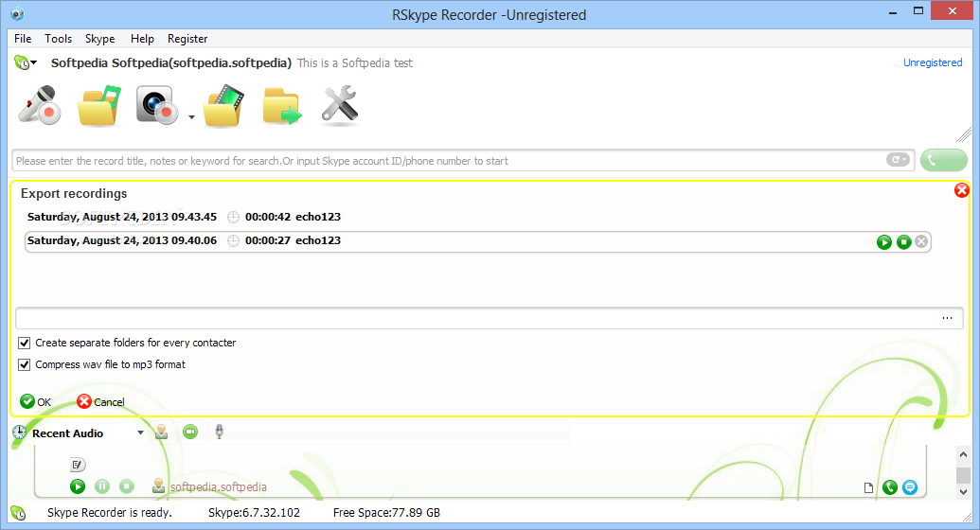Open the audio recordings folder icon
The image size is (980, 530).
(x=98, y=106)
